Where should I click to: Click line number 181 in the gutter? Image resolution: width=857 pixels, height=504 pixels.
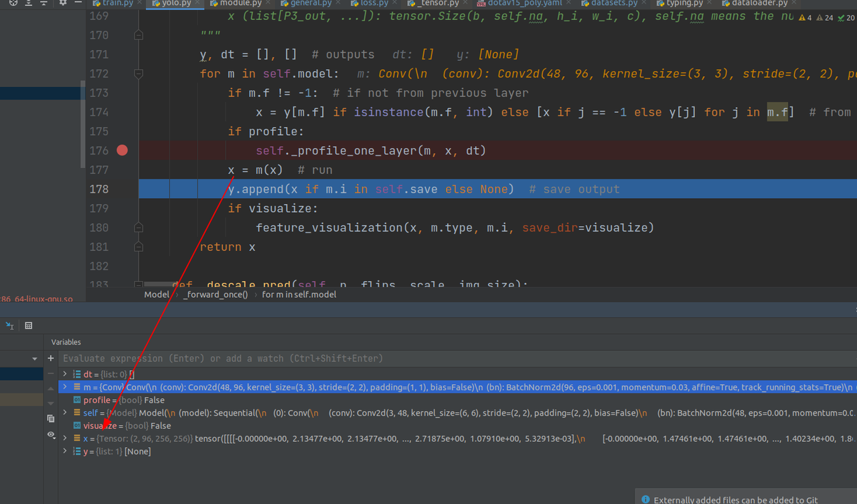[x=98, y=247]
